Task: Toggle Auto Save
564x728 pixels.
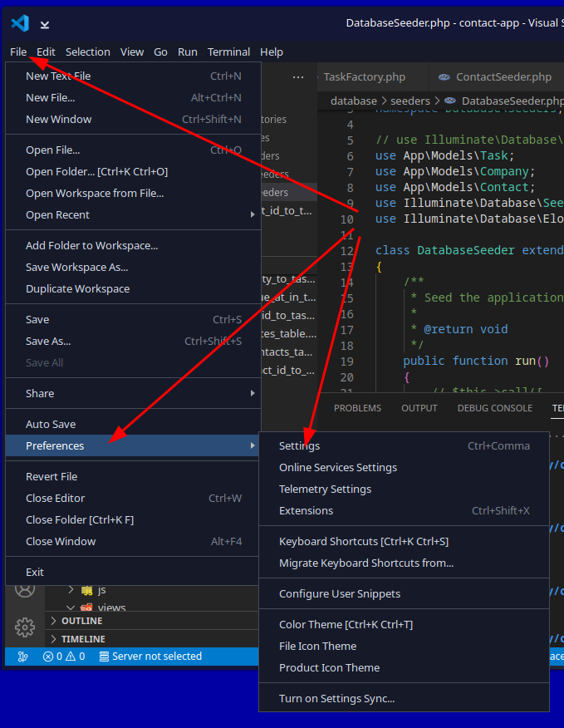Action: pos(132,425)
